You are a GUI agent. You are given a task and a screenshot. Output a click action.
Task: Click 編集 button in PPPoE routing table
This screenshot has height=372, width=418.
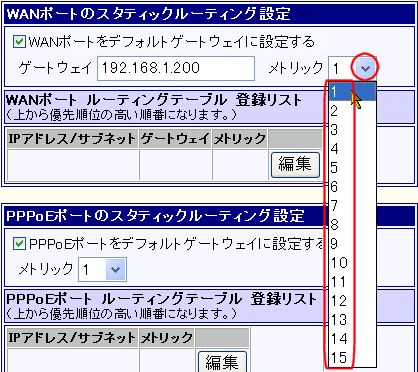222,362
